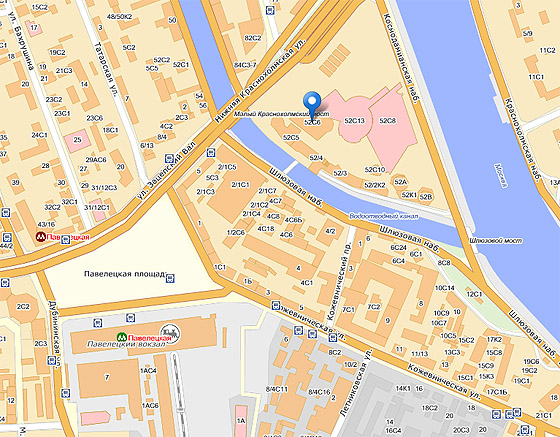Select large building 2/1С1
560x437 pixels.
(236, 190)
